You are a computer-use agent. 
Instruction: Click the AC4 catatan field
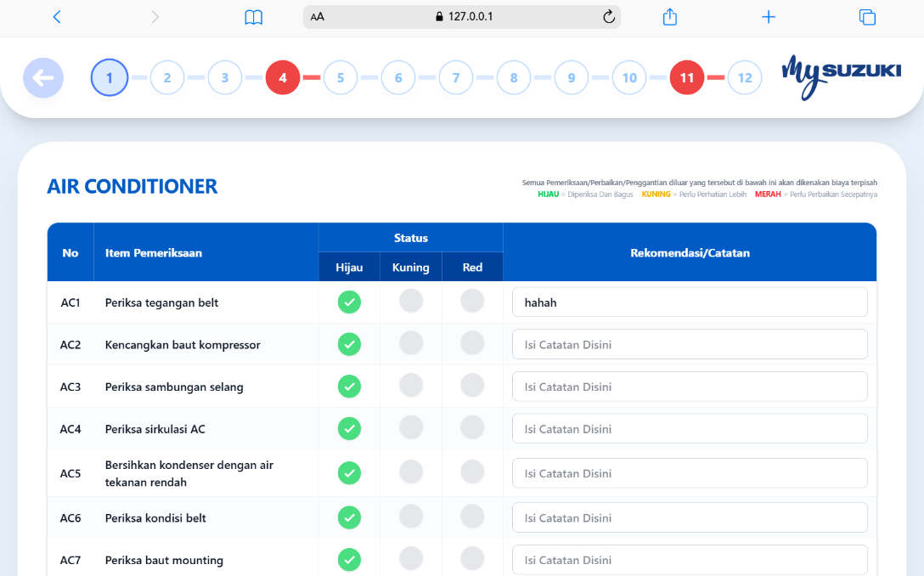[690, 429]
